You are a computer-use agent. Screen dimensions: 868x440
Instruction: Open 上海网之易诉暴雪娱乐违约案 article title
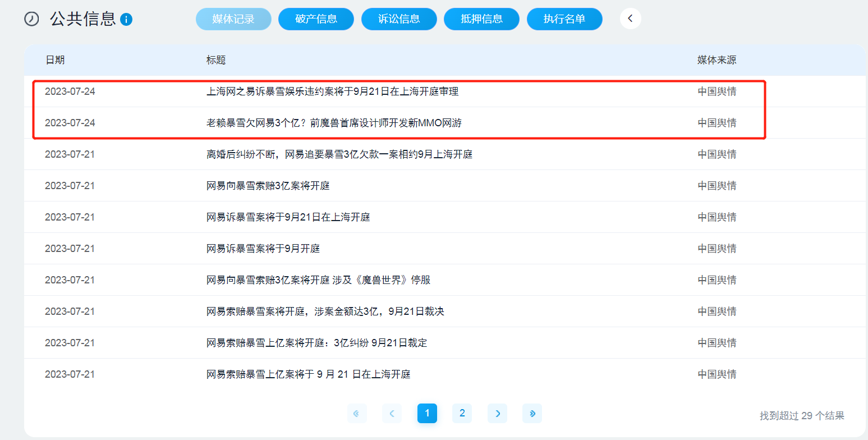point(333,91)
